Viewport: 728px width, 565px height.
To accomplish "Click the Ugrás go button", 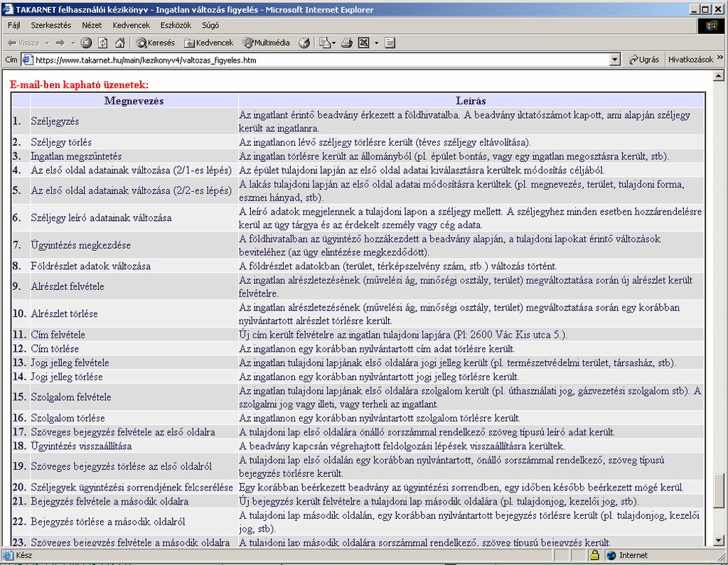I will (643, 60).
